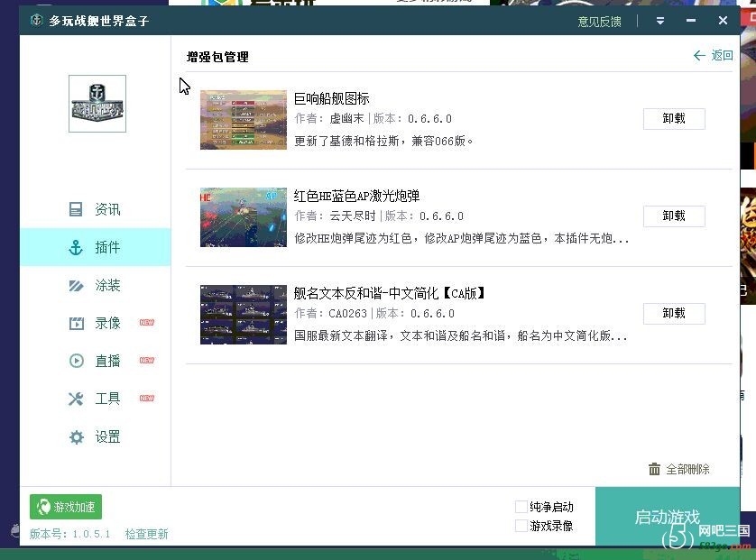Open 意见反馈 feedback link
The image size is (756, 560).
(599, 22)
